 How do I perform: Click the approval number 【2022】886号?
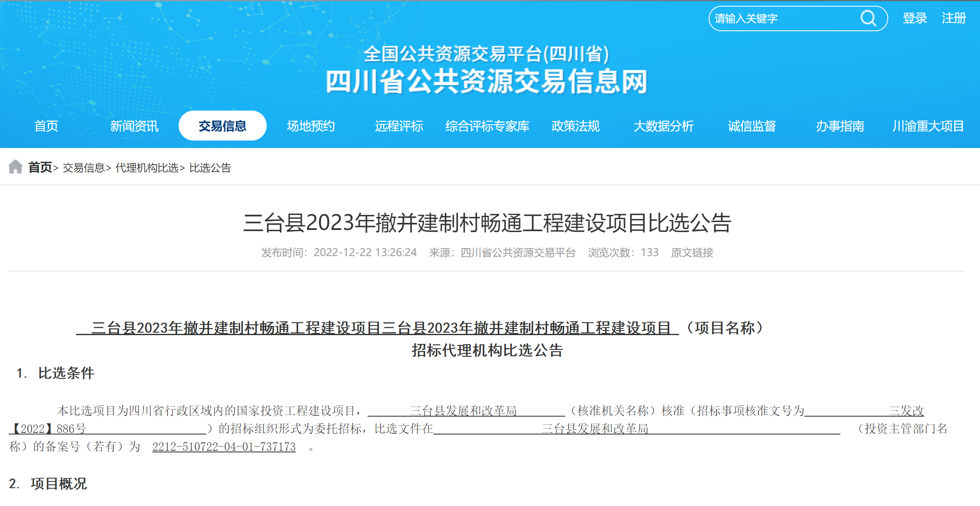(47, 429)
